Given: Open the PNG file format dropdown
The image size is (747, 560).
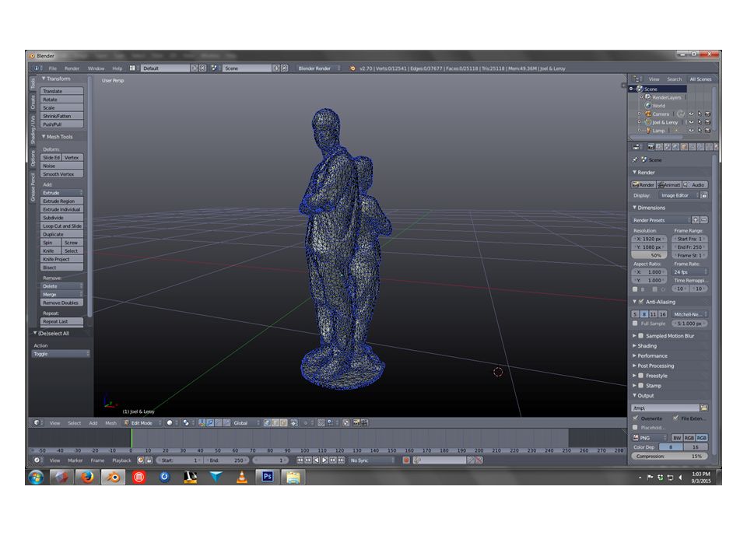Looking at the screenshot, I should pos(650,438).
